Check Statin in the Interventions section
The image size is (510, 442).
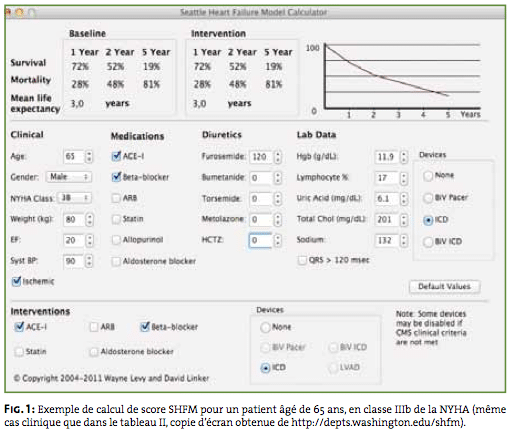(x=19, y=352)
